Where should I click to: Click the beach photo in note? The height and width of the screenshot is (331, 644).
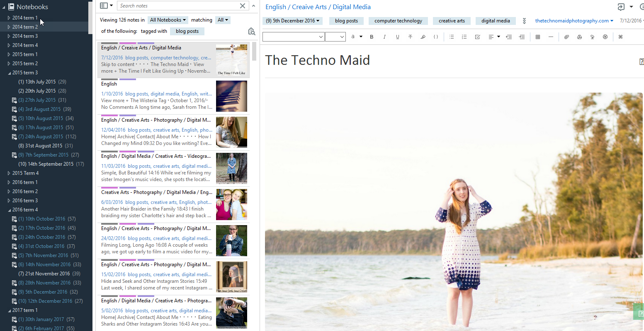tap(454, 212)
